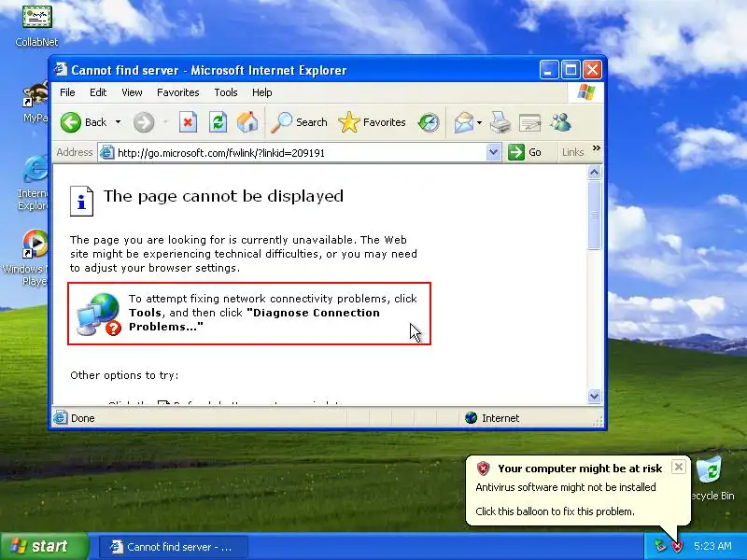Click the scrollbar down arrow
The width and height of the screenshot is (747, 560).
point(594,396)
